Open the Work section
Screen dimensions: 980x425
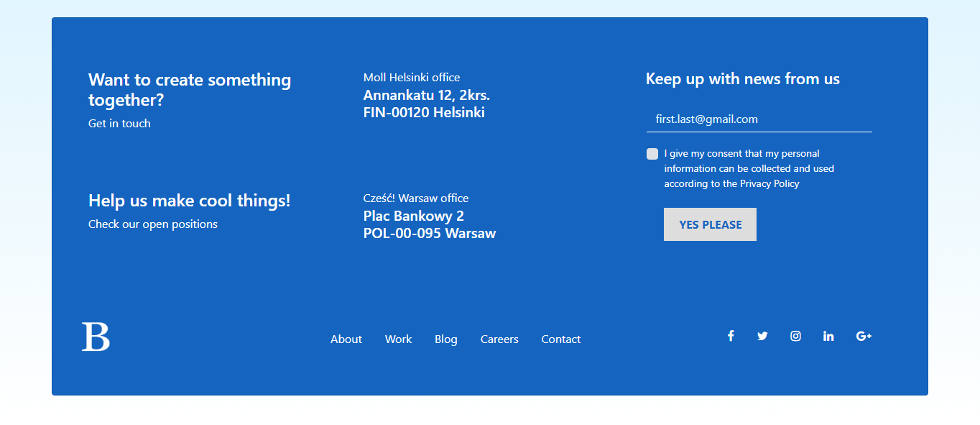tap(398, 339)
